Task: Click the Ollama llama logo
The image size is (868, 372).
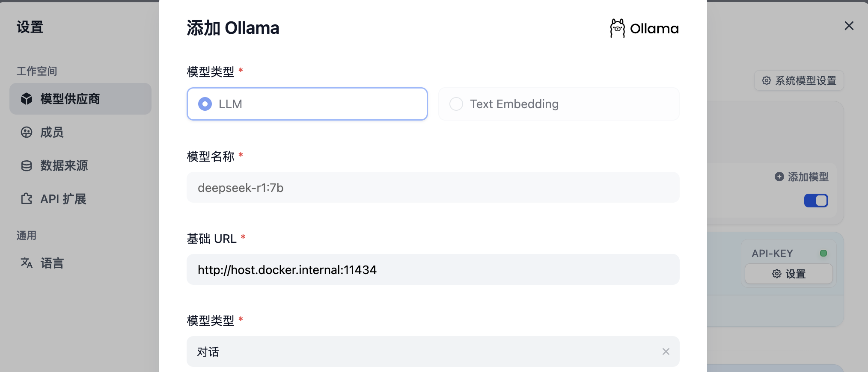Action: (617, 28)
